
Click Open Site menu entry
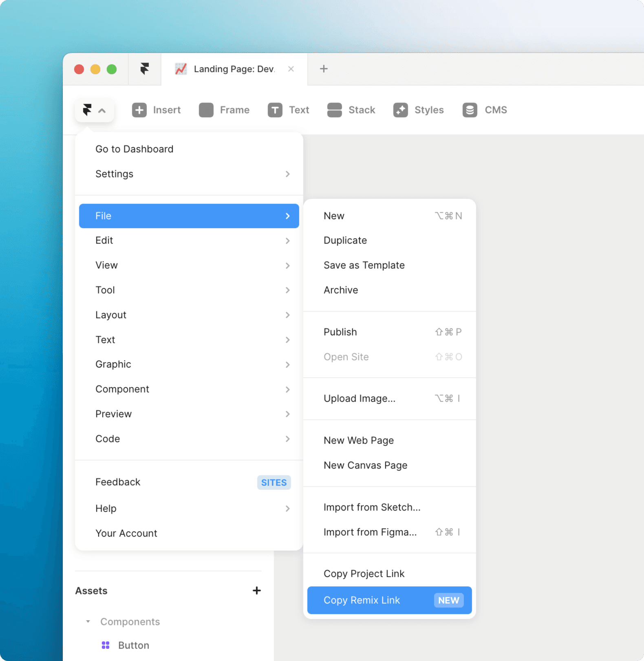[390, 357]
